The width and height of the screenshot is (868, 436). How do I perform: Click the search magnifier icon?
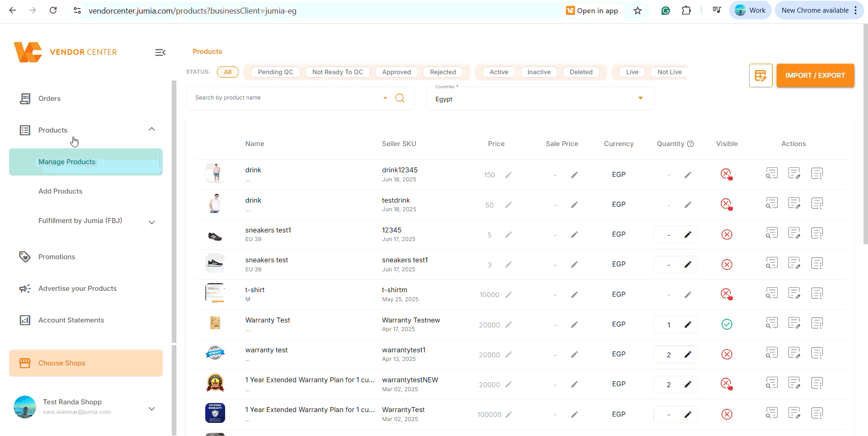400,98
